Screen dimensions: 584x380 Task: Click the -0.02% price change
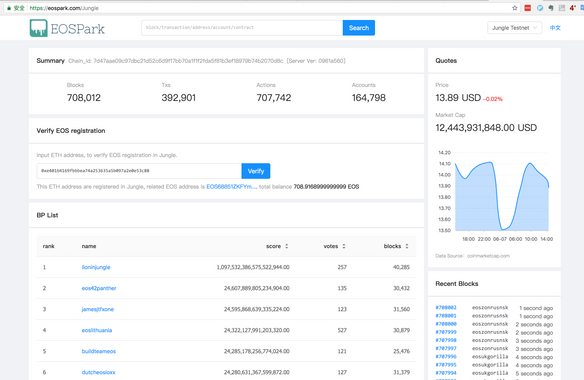tap(493, 99)
